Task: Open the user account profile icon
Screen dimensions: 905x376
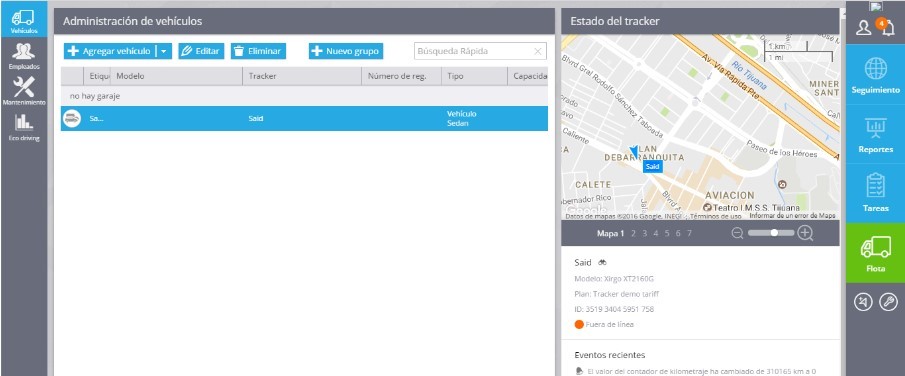Action: [863, 28]
